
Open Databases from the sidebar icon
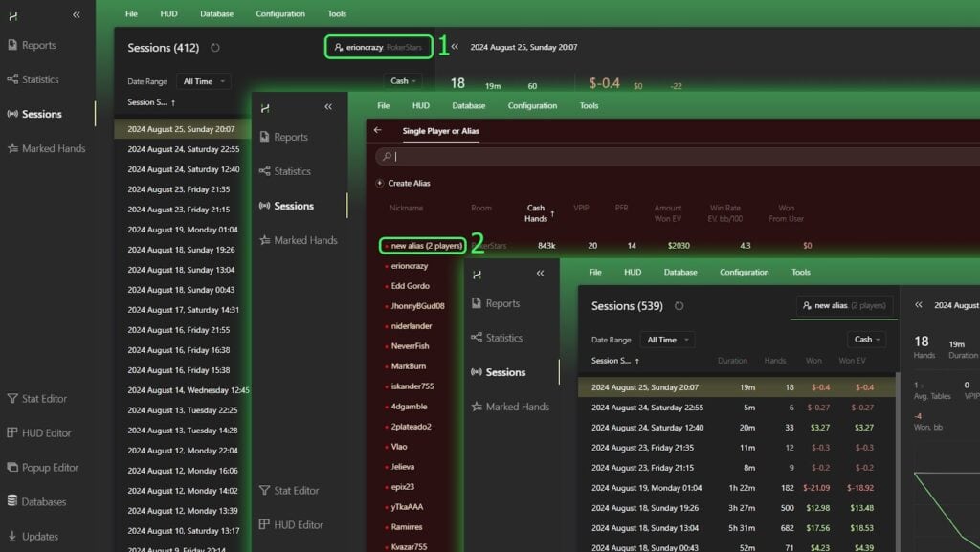12,501
